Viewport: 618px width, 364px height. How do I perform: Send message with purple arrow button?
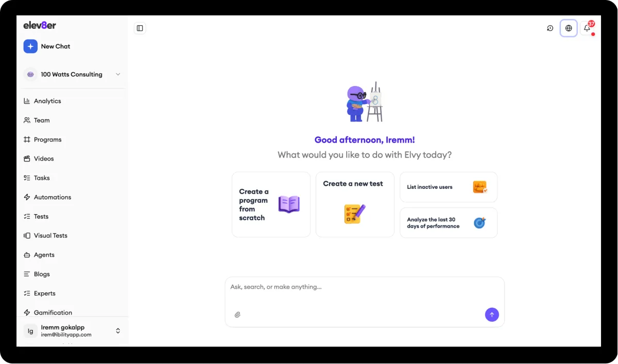click(x=492, y=315)
